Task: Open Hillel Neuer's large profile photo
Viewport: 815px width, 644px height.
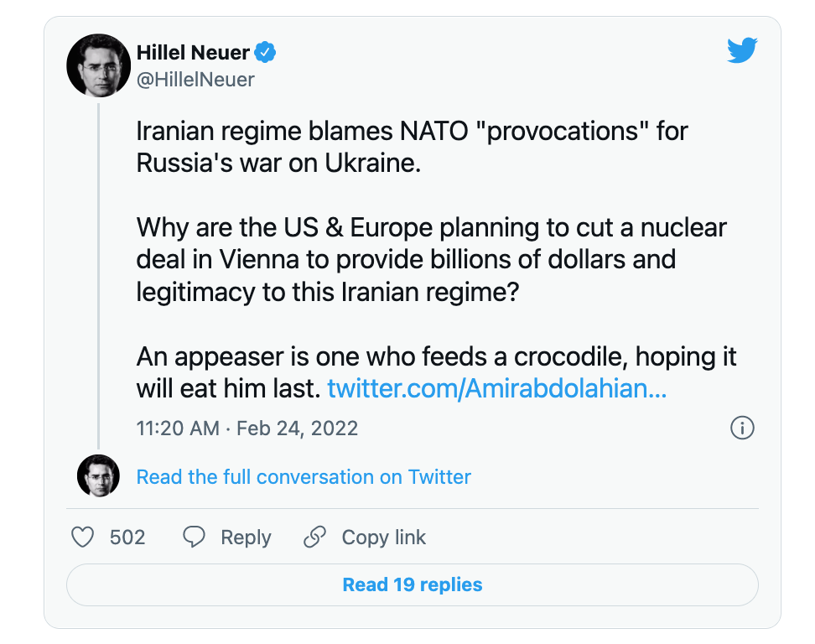Action: pos(98,65)
